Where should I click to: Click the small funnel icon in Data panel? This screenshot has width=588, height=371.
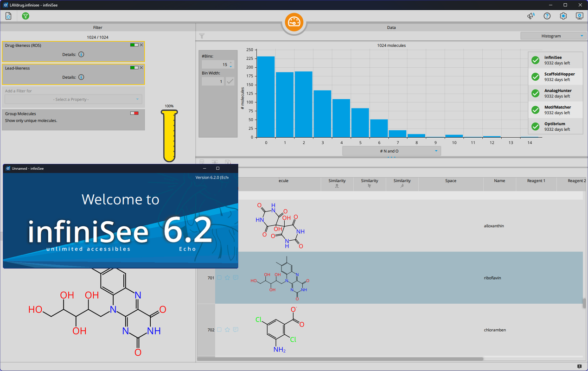pos(202,36)
